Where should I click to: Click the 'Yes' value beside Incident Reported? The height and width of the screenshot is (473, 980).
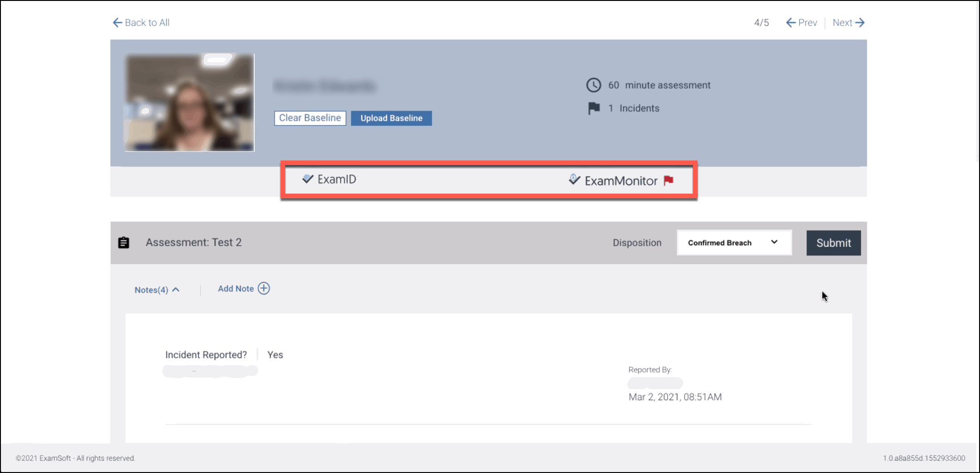click(x=275, y=355)
